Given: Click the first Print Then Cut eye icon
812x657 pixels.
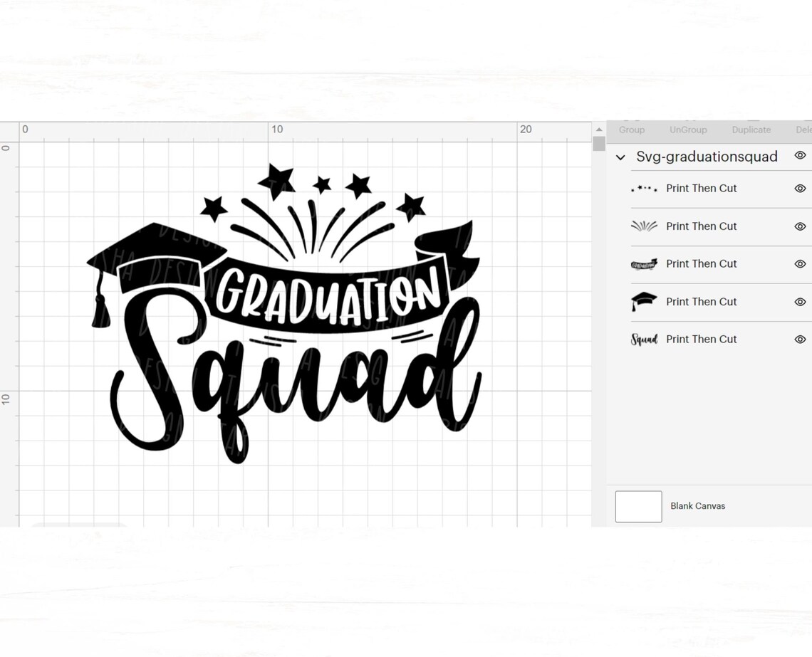Looking at the screenshot, I should [x=800, y=189].
